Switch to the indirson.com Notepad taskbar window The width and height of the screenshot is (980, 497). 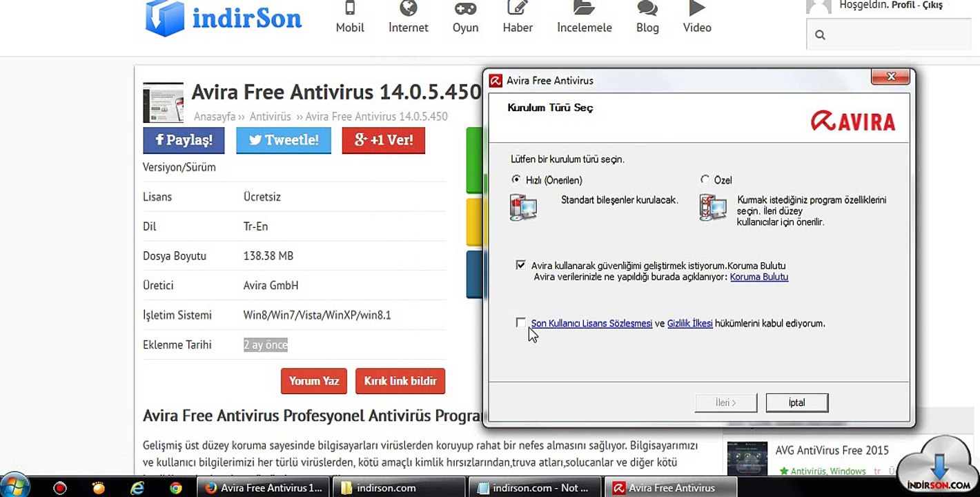[x=536, y=488]
